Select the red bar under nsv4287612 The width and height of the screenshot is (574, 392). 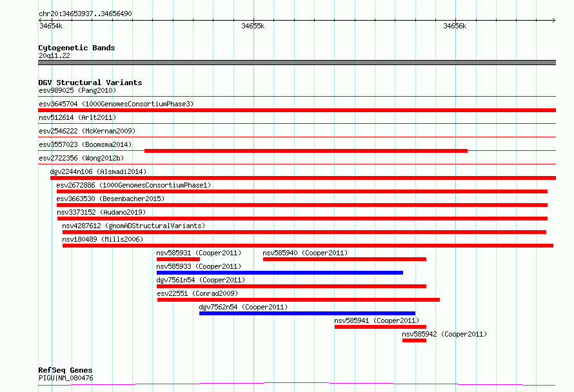(304, 232)
